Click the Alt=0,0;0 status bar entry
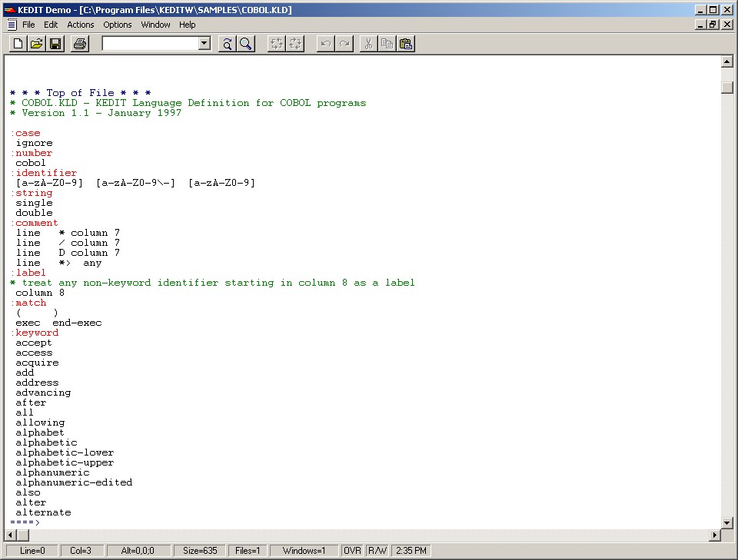738x560 pixels. click(x=138, y=551)
